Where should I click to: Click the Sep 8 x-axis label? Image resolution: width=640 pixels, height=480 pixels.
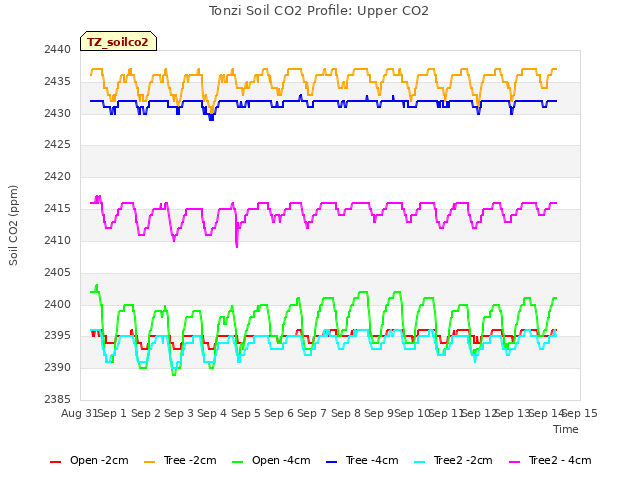coord(346,413)
